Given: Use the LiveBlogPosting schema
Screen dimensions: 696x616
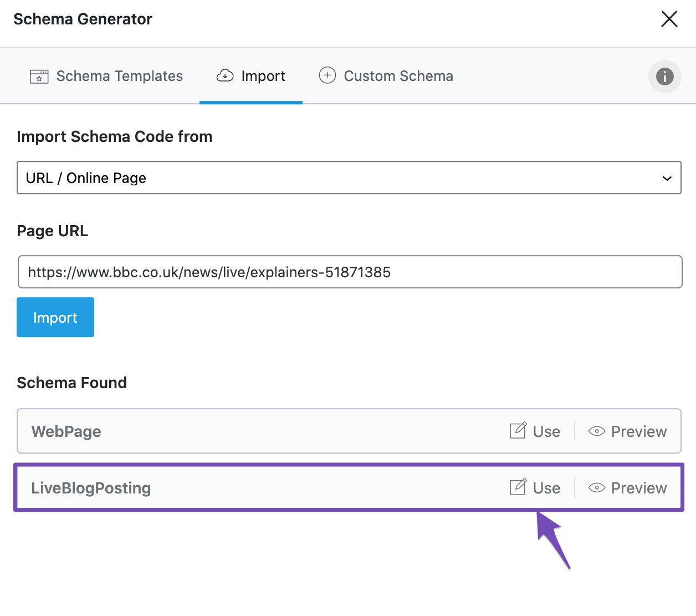Looking at the screenshot, I should (x=535, y=488).
